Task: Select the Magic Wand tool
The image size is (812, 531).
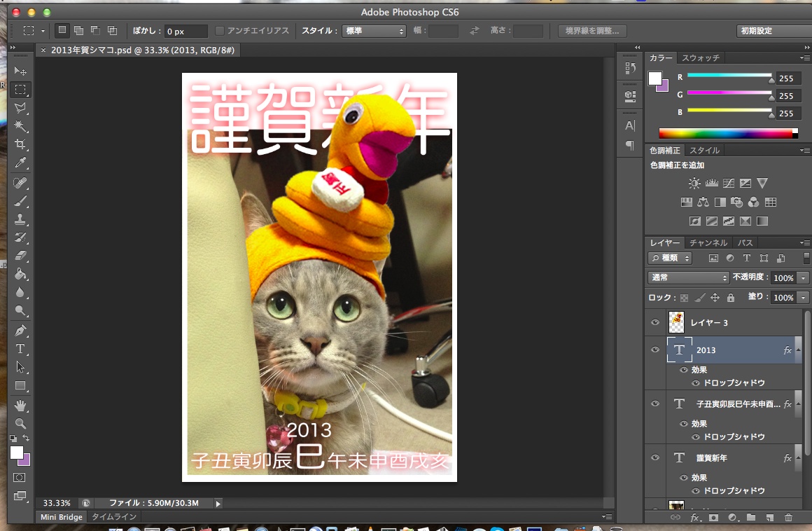Action: click(20, 126)
